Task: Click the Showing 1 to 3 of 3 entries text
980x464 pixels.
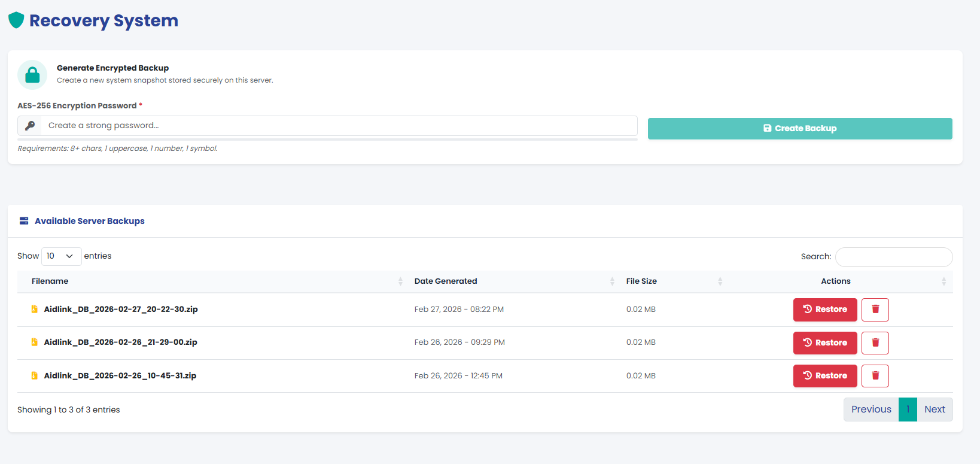Action: click(69, 410)
